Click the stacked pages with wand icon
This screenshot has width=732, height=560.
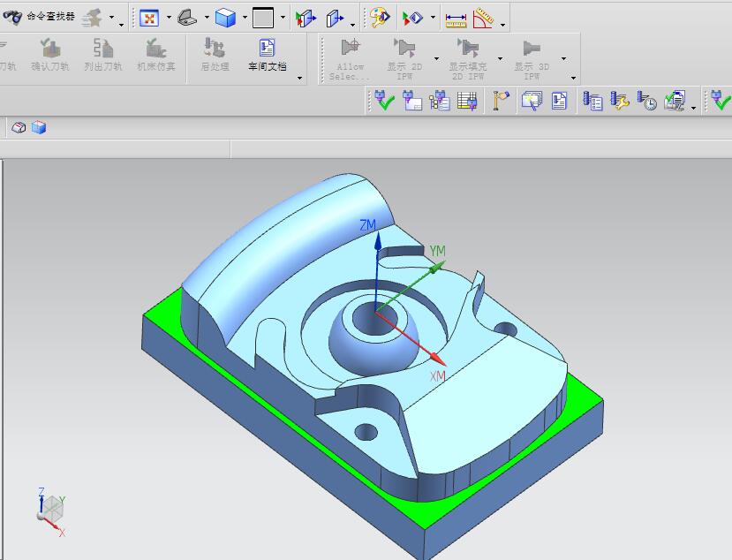tap(532, 101)
